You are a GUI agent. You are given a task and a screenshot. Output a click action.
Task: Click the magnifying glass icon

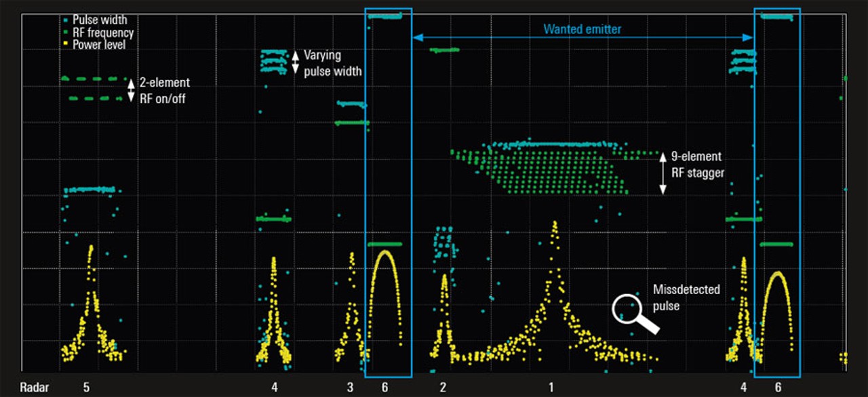coord(629,309)
